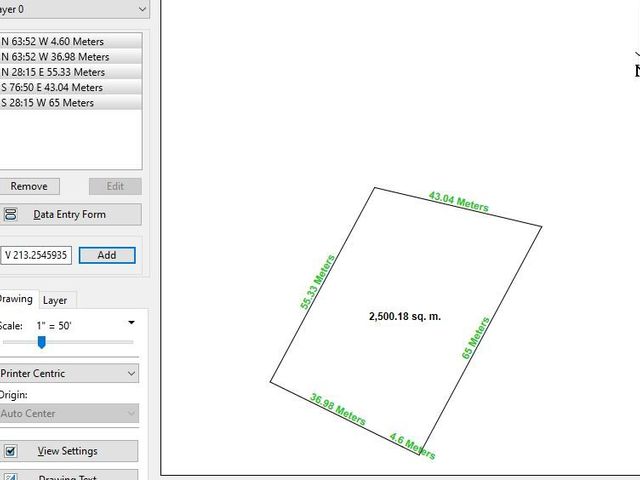The width and height of the screenshot is (640, 480).
Task: Focus the call entry input field
Action: (36, 255)
